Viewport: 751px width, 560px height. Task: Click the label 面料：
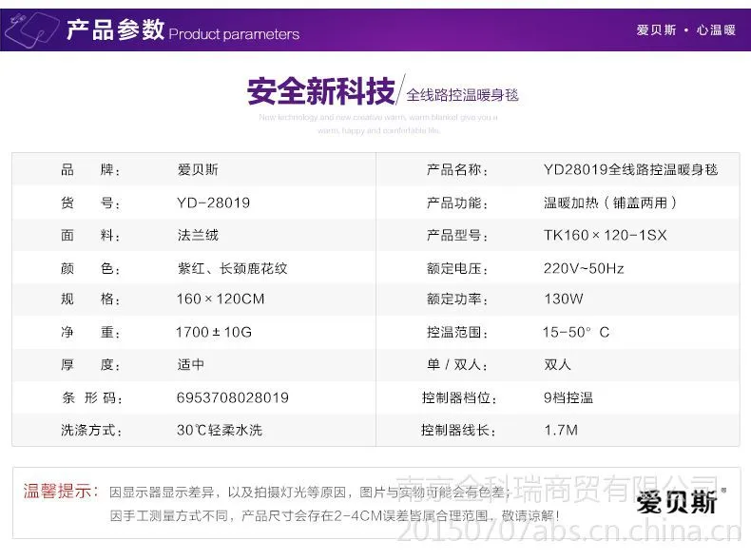[90, 235]
